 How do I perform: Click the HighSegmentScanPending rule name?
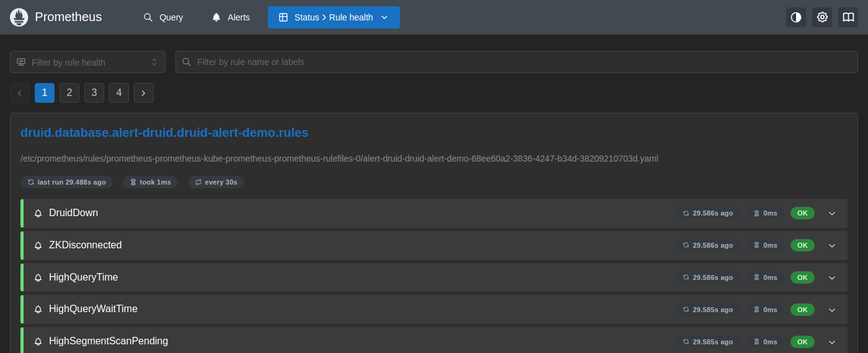coord(108,341)
